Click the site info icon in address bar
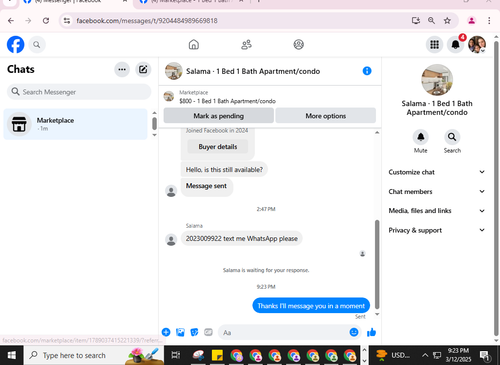Screen dimensions: 500x365 click(x=67, y=21)
